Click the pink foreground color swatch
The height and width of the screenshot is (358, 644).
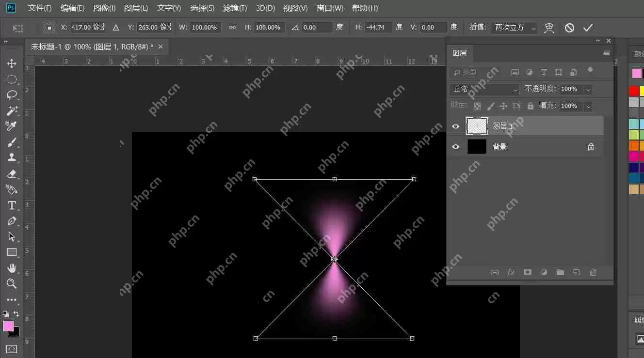coord(8,326)
